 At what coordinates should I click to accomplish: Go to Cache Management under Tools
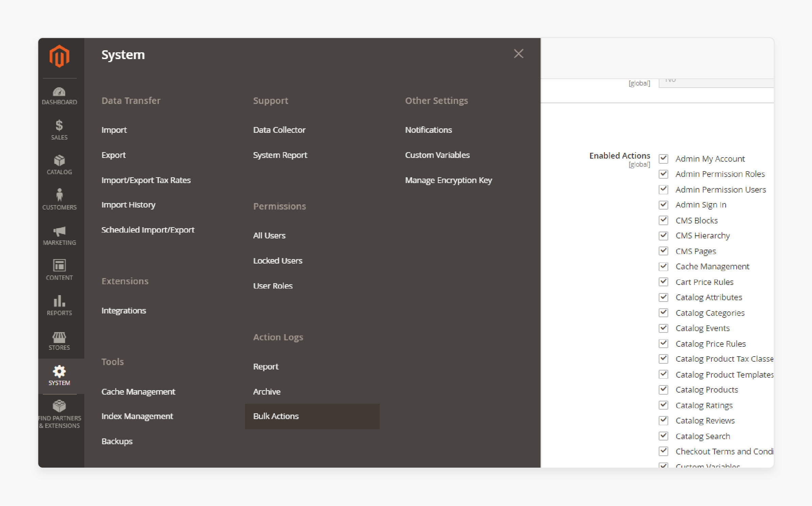point(138,392)
